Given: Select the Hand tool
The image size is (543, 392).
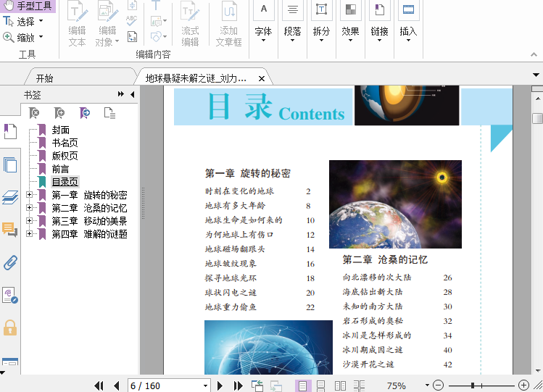Looking at the screenshot, I should [x=28, y=6].
